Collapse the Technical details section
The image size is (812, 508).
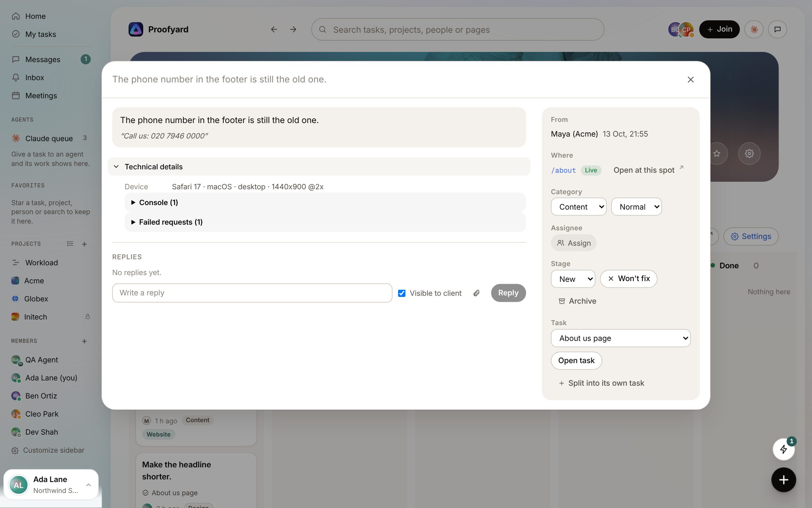point(319,167)
